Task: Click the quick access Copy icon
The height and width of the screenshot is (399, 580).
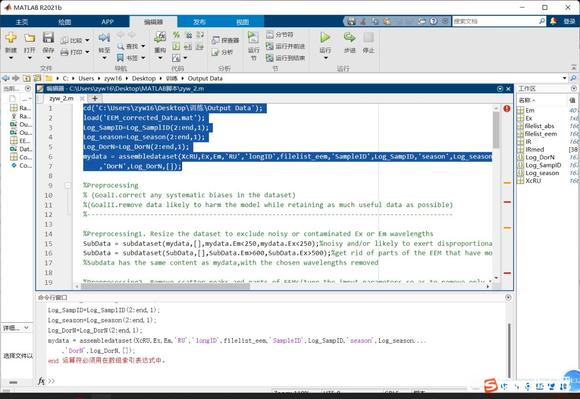Action: pyautogui.click(x=375, y=21)
